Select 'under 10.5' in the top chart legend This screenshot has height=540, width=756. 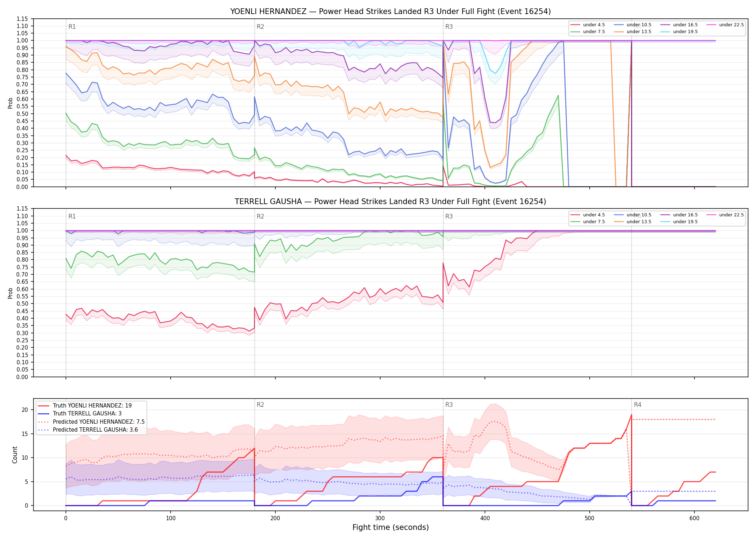[x=633, y=25]
